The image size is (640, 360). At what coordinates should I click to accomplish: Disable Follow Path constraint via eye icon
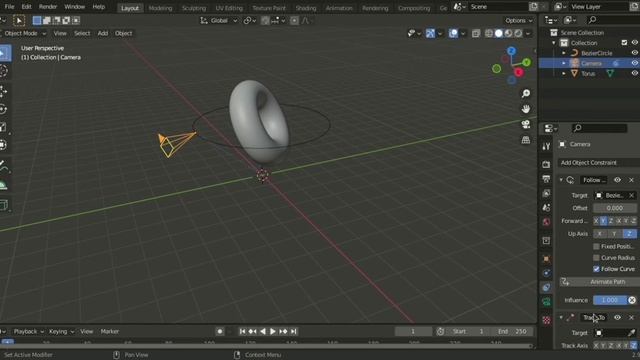pos(617,180)
